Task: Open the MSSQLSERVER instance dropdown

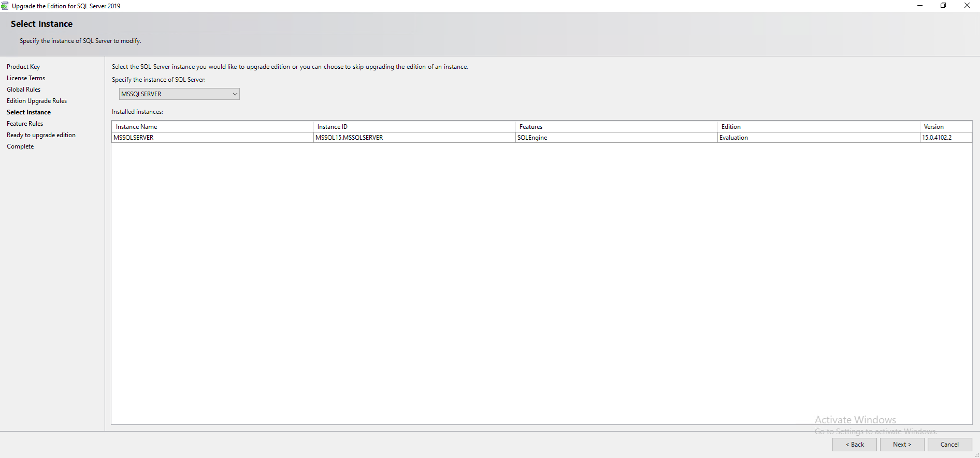Action: pyautogui.click(x=179, y=94)
